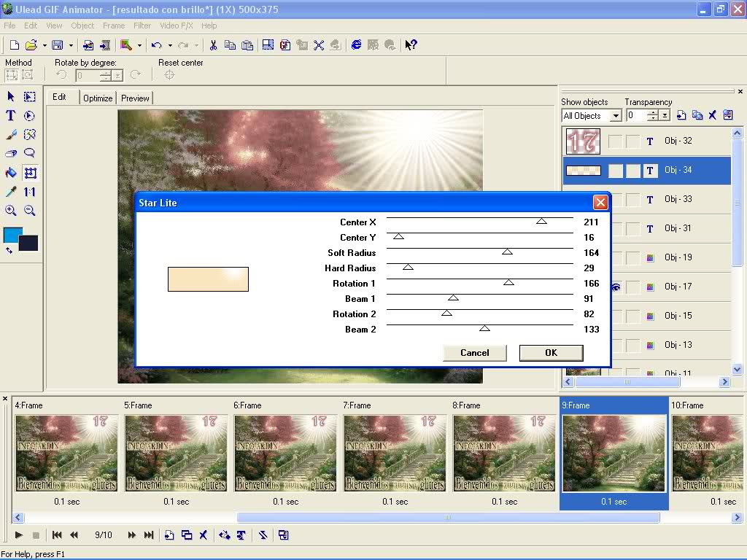This screenshot has height=560, width=747.
Task: Toggle visibility box for Obj - 34
Action: pos(616,171)
